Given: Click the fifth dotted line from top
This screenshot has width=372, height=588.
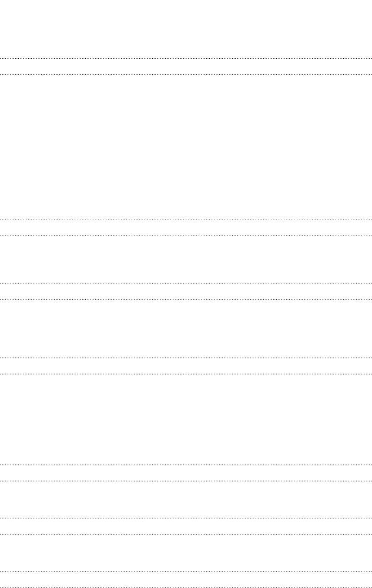Looking at the screenshot, I should point(186,283).
